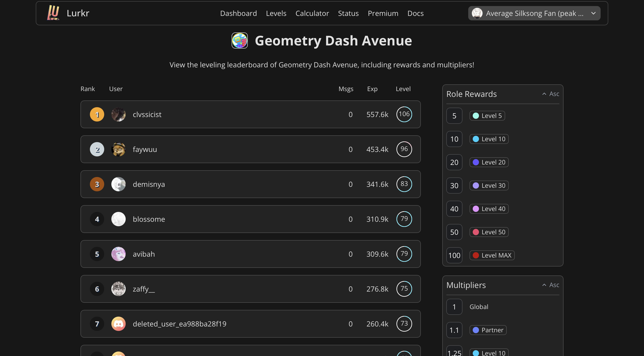Click faywuu's avatar image
This screenshot has width=644, height=356.
(x=118, y=149)
